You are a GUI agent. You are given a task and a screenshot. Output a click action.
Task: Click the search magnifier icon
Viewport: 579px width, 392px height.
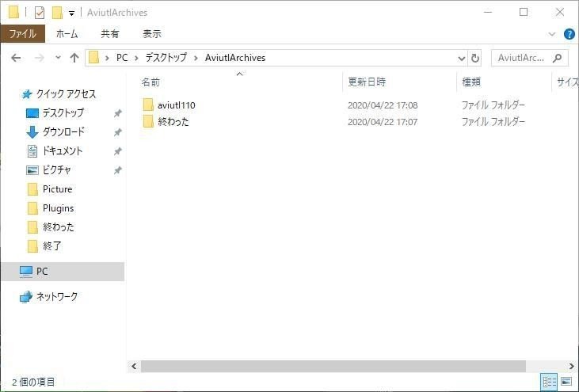[x=557, y=58]
